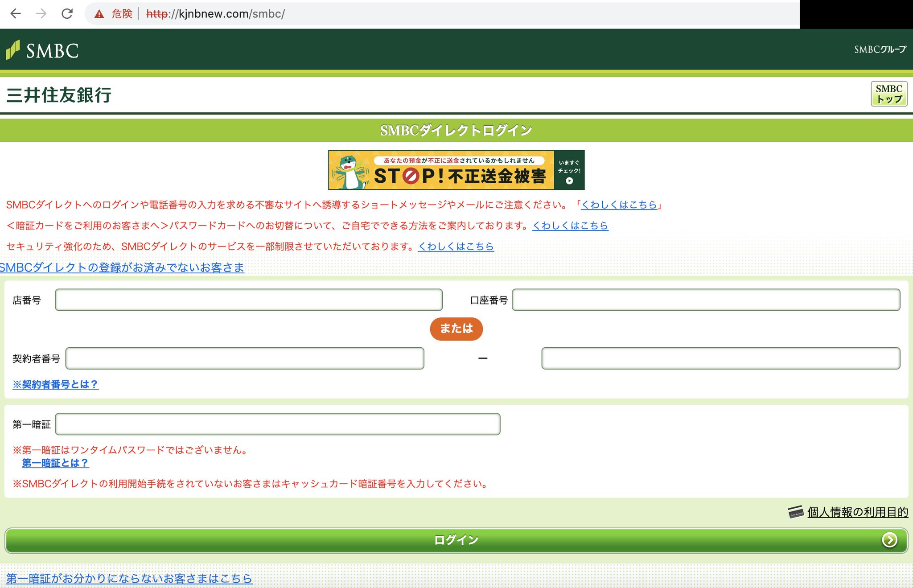Open the STOP!不正送金被害 banner
This screenshot has height=588, width=913.
pyautogui.click(x=456, y=170)
